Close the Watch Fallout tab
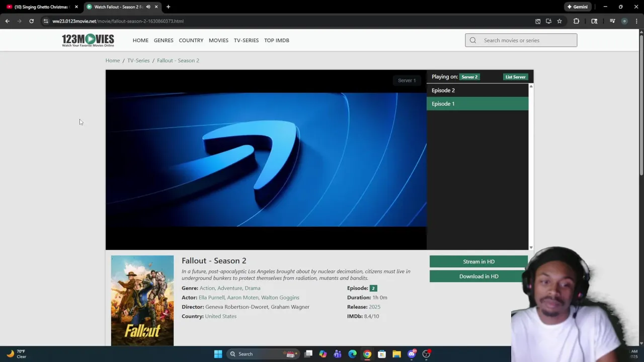The image size is (644, 362). click(x=156, y=7)
